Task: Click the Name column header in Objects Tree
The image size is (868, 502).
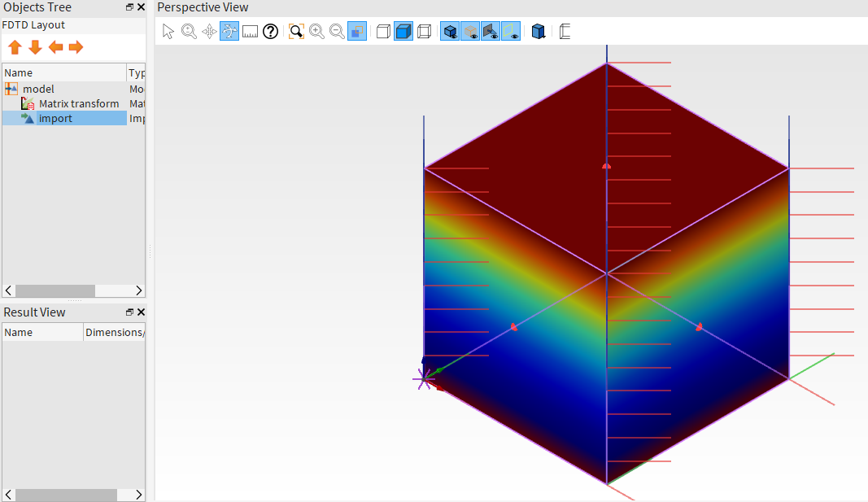Action: 64,72
